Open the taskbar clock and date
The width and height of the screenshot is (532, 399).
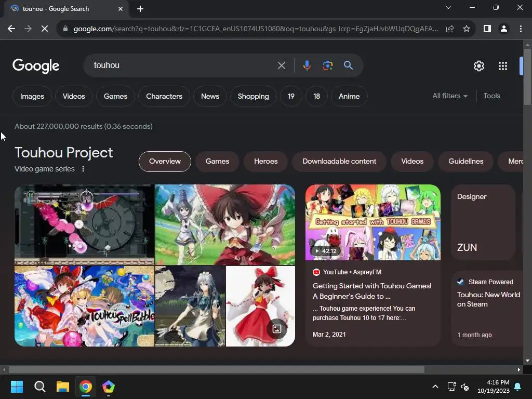(x=494, y=387)
